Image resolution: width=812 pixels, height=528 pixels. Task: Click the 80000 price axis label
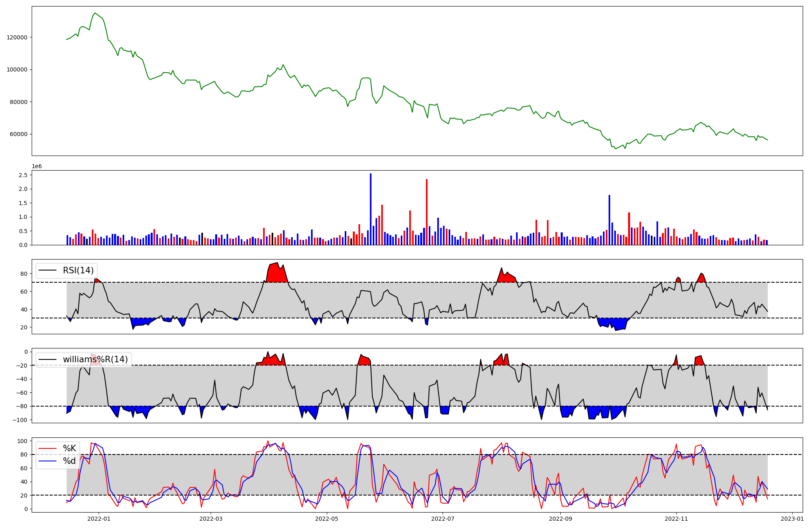pyautogui.click(x=19, y=102)
